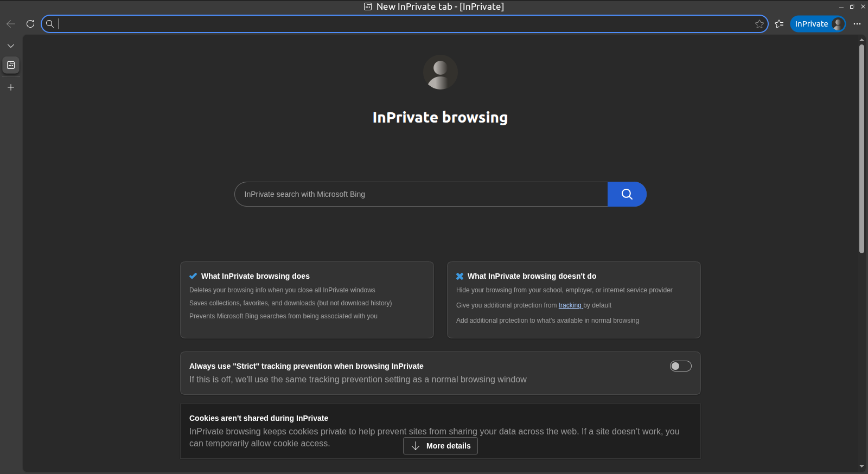Focus the browser address bar

(404, 24)
